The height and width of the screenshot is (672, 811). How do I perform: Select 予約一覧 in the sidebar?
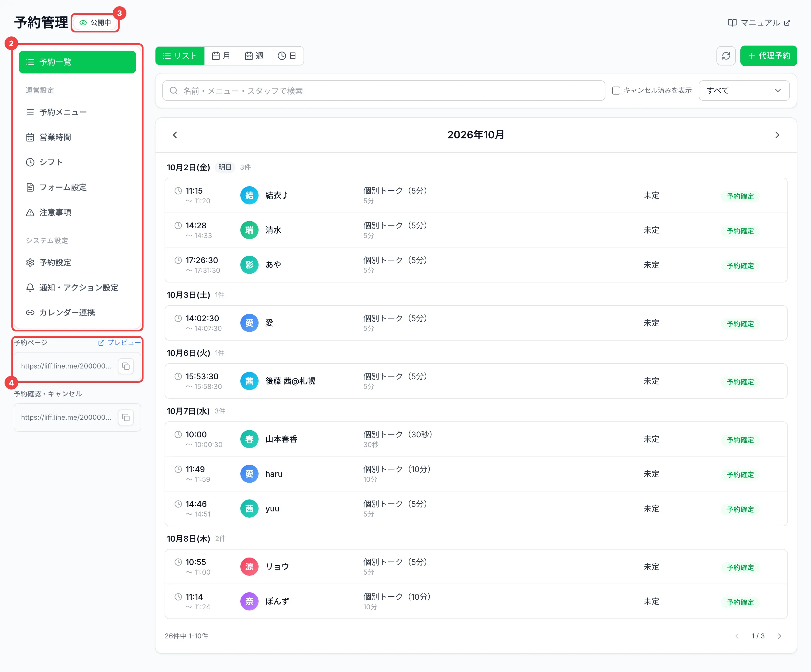77,62
